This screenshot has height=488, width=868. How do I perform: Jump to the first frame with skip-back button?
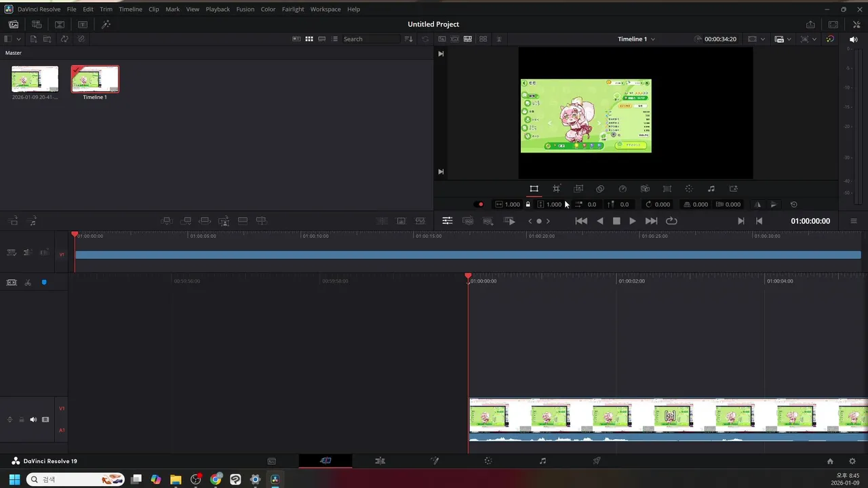pyautogui.click(x=581, y=221)
